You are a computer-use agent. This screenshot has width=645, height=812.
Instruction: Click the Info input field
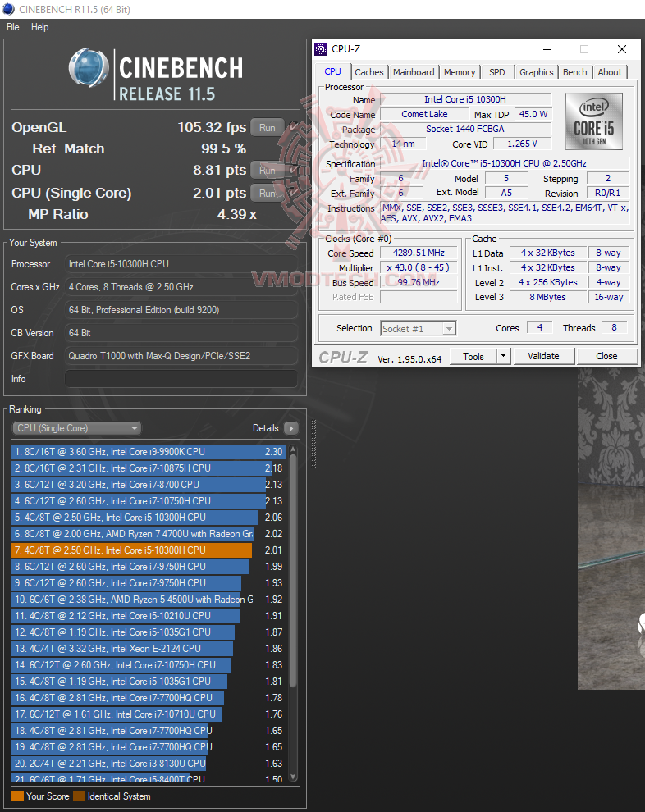(181, 379)
